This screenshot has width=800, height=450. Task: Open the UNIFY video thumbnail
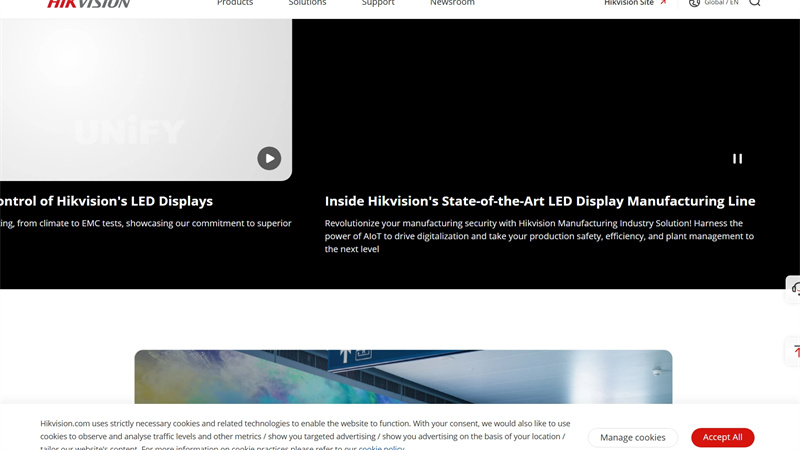click(145, 99)
